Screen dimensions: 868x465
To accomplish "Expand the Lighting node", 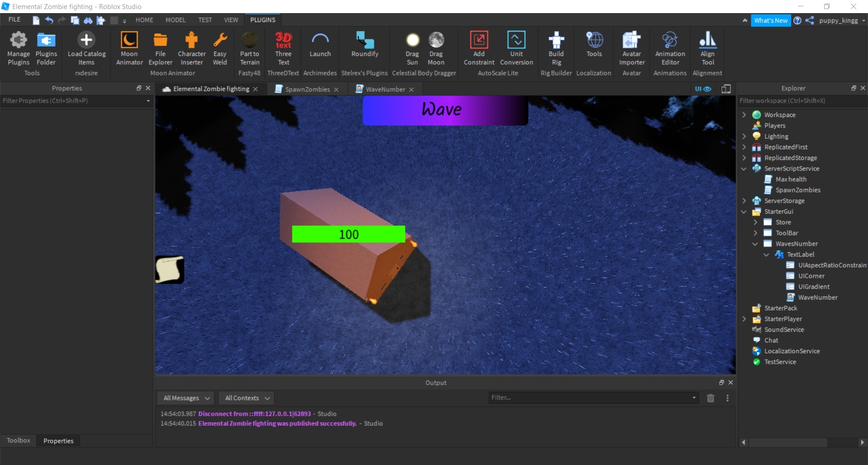I will 744,136.
